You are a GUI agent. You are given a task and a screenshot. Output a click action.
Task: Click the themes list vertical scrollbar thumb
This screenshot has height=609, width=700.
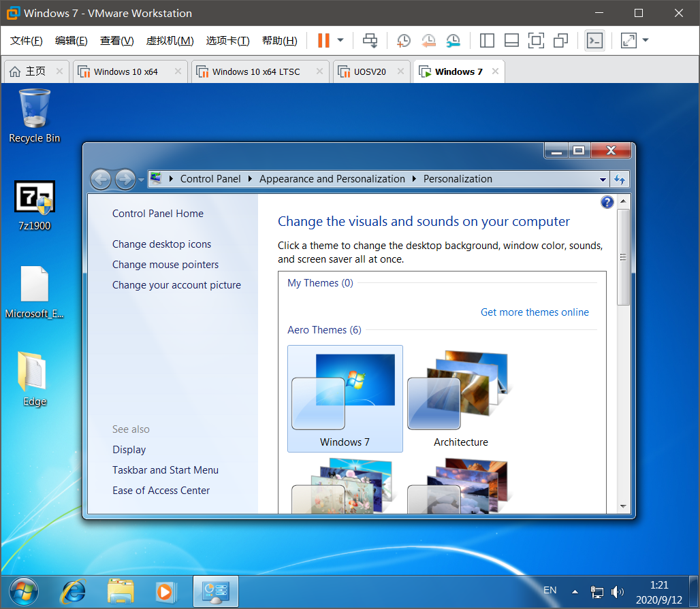coord(623,257)
